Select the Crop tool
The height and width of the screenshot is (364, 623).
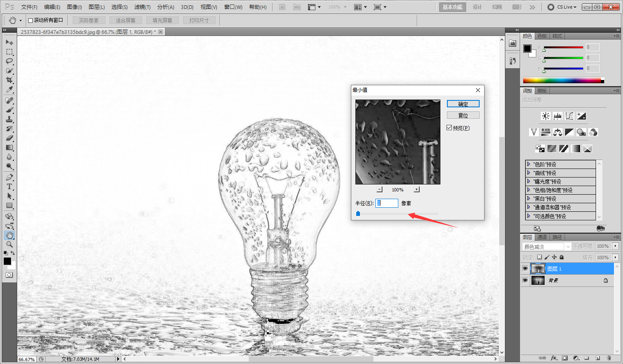9,80
